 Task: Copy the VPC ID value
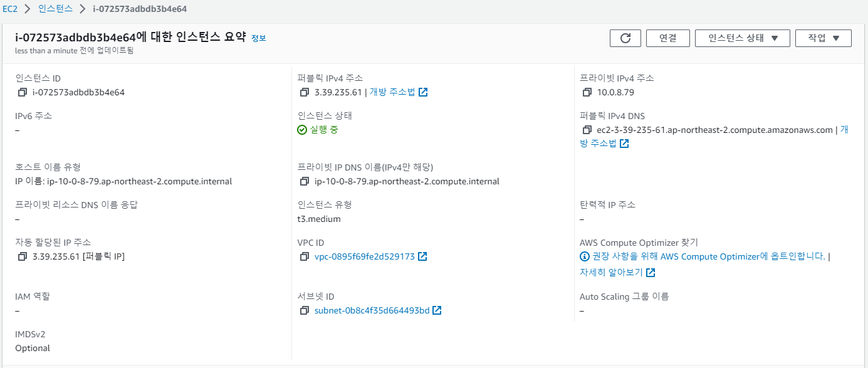(x=305, y=256)
